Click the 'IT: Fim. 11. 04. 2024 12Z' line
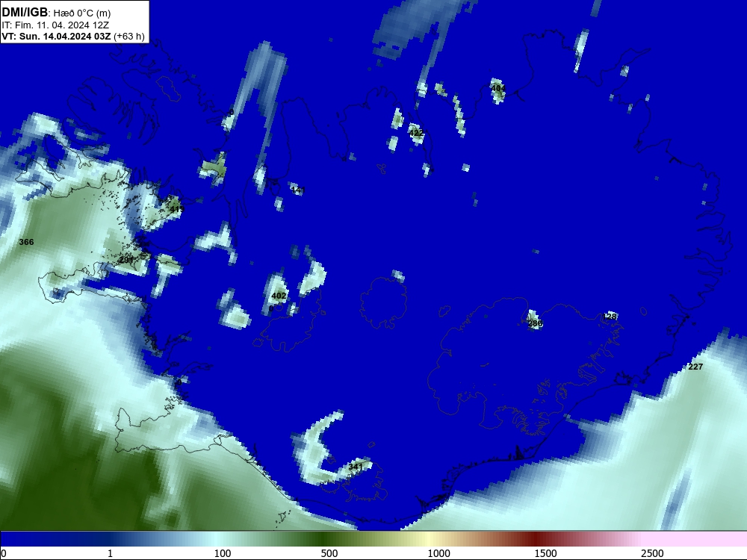 click(55, 25)
